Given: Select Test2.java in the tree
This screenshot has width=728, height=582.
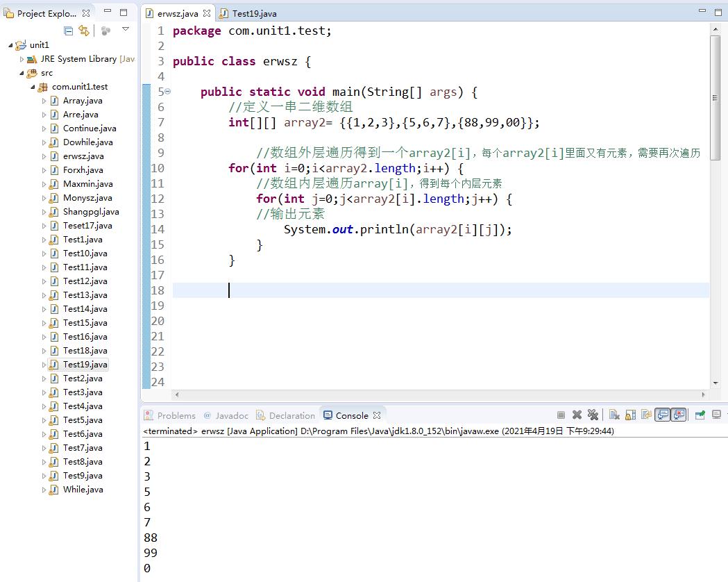Looking at the screenshot, I should click(83, 379).
